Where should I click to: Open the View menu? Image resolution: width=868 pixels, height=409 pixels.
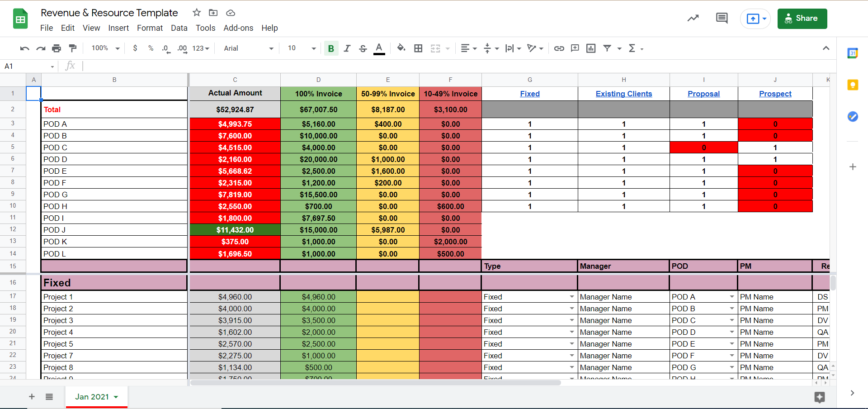pos(91,28)
